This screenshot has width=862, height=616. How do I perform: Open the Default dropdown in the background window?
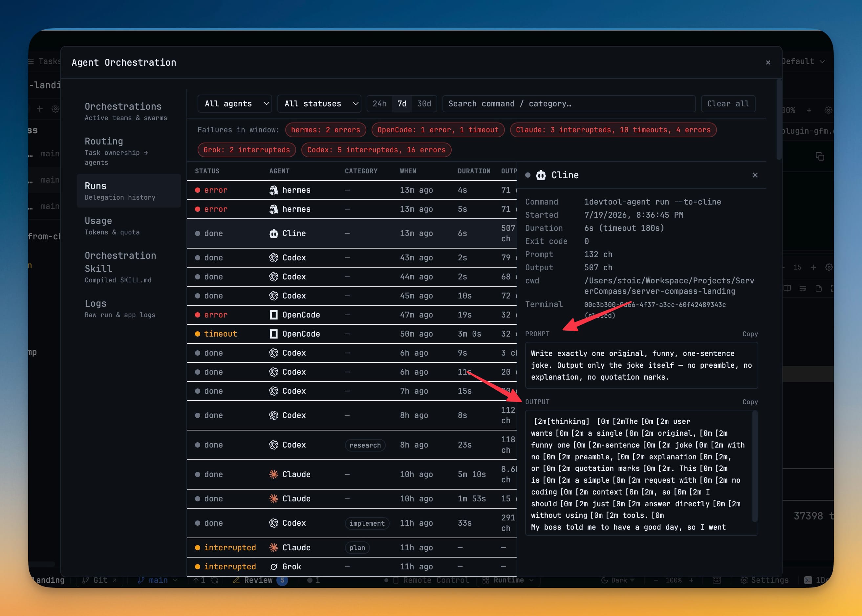[803, 61]
